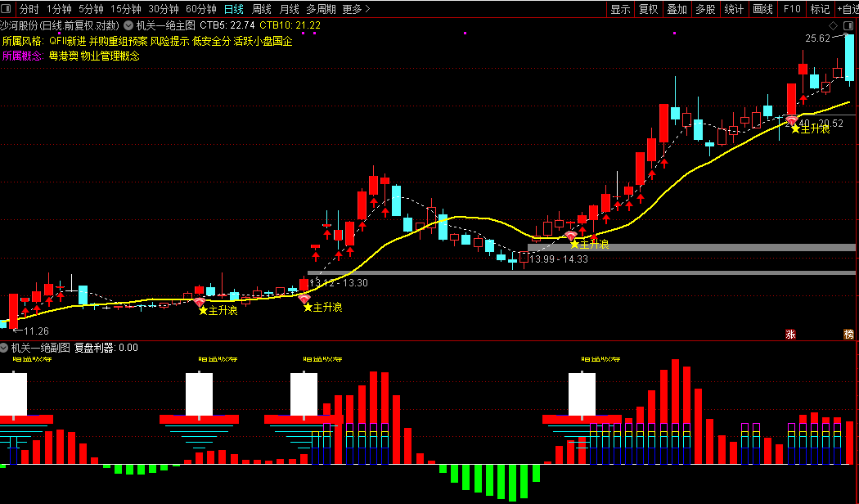Switch to the 5分钟 period tab
Viewport: 859px width, 504px height.
pyautogui.click(x=91, y=9)
